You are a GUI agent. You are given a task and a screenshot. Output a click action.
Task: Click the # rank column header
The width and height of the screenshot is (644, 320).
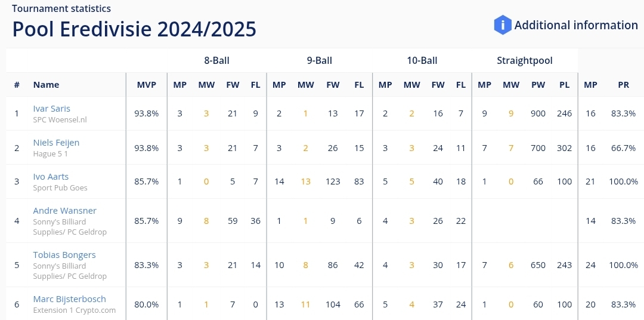(17, 85)
